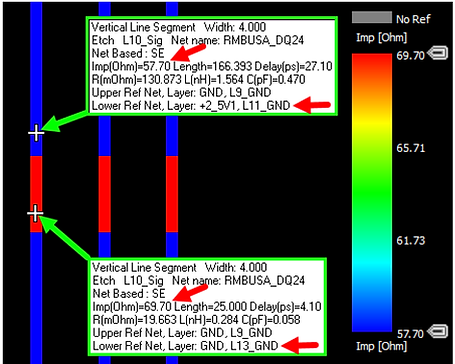Click the Imp(Ohm)=57.70 Length=166.393 line

(x=212, y=66)
